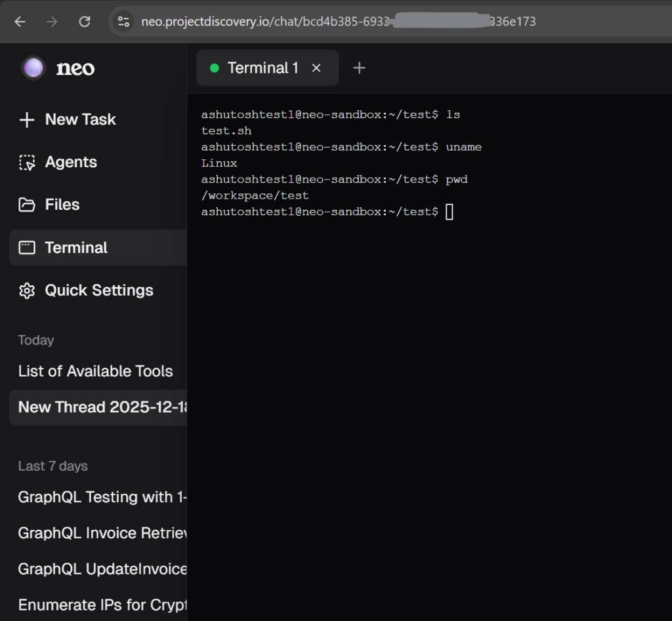View site information icon in address bar

pyautogui.click(x=123, y=22)
